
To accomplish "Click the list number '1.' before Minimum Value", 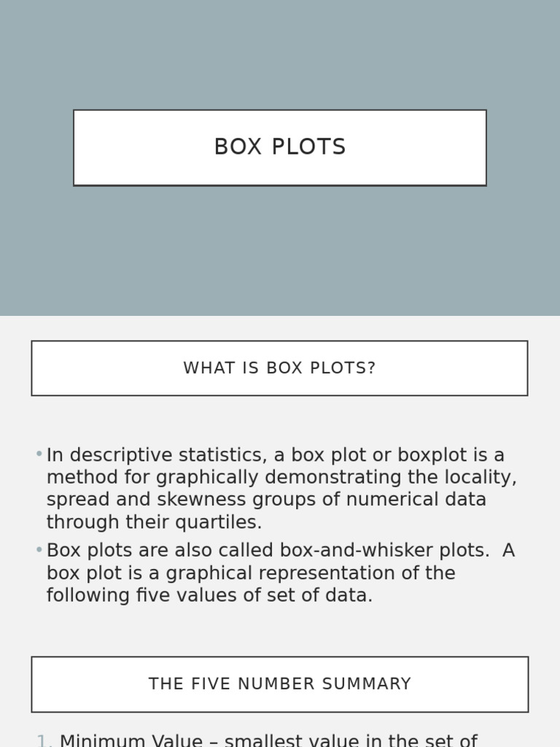I will [44, 740].
